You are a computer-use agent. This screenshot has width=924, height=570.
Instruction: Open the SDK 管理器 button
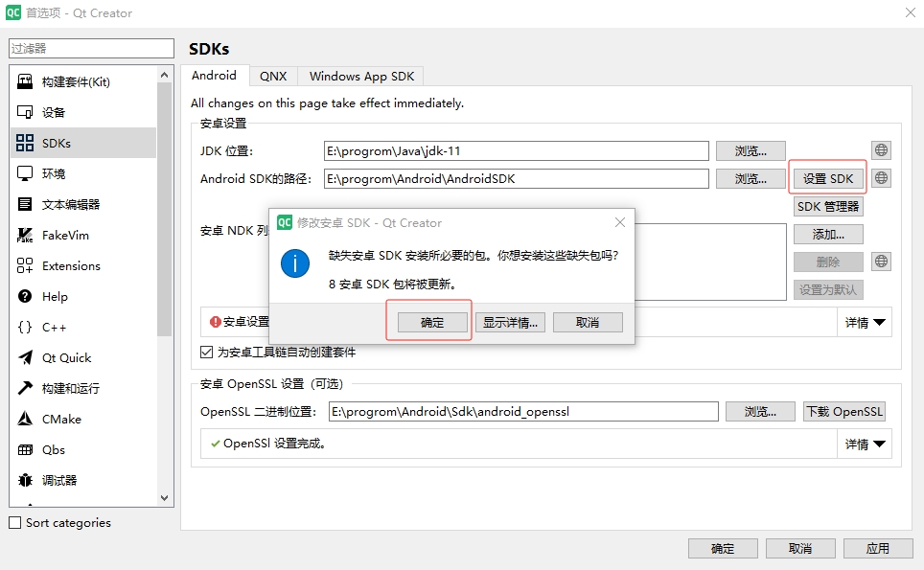tap(828, 206)
